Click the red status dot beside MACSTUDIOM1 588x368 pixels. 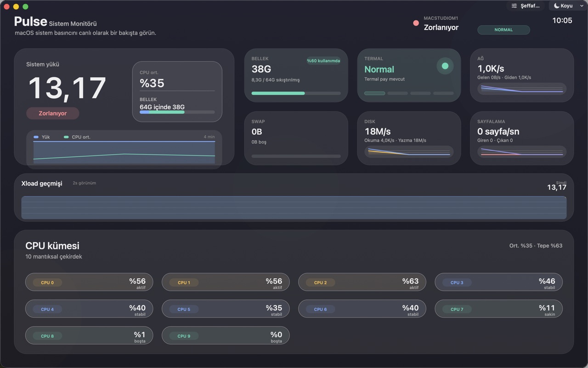pos(416,23)
